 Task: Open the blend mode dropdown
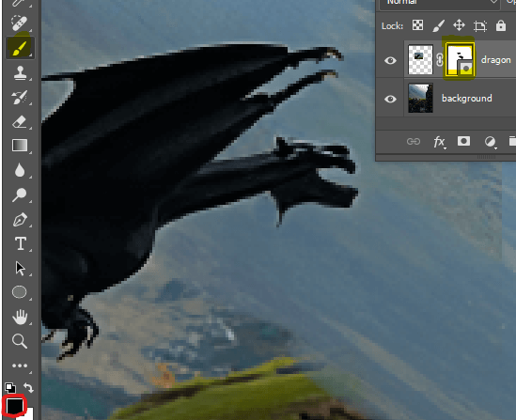tap(440, 4)
